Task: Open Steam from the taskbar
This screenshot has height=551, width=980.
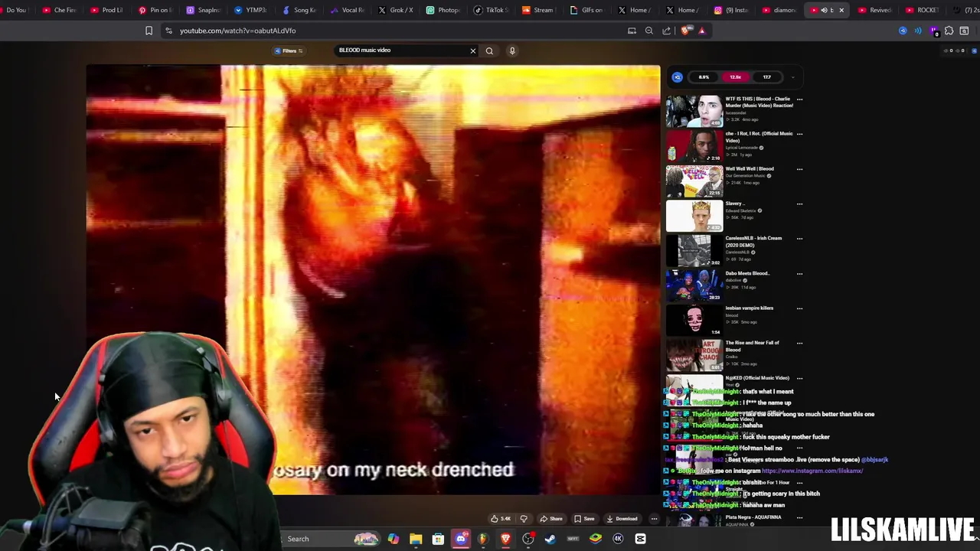Action: [550, 539]
